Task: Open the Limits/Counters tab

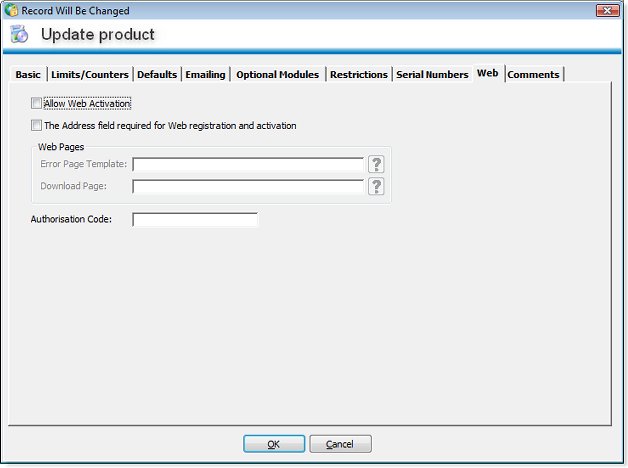Action: 90,75
